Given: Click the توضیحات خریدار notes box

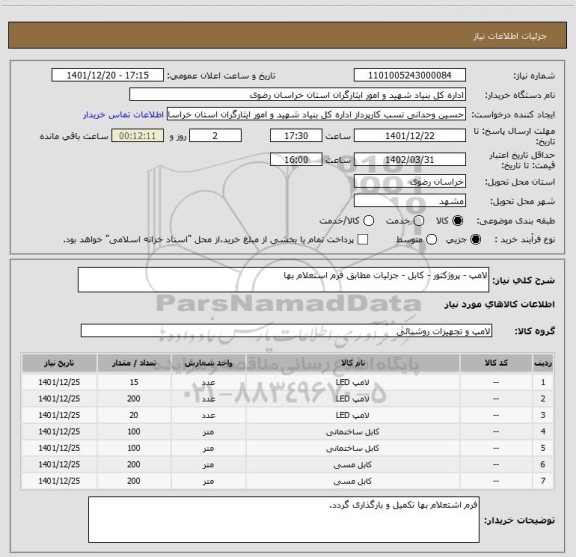Looking at the screenshot, I should point(284,520).
